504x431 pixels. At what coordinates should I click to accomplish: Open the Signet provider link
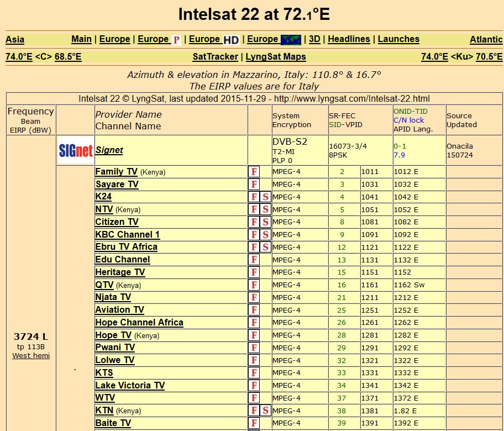point(109,150)
